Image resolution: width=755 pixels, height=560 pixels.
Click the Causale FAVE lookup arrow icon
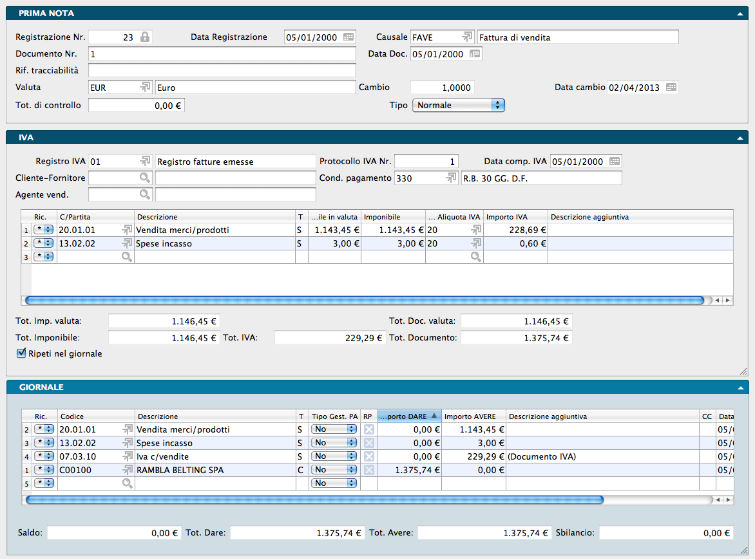(x=467, y=37)
